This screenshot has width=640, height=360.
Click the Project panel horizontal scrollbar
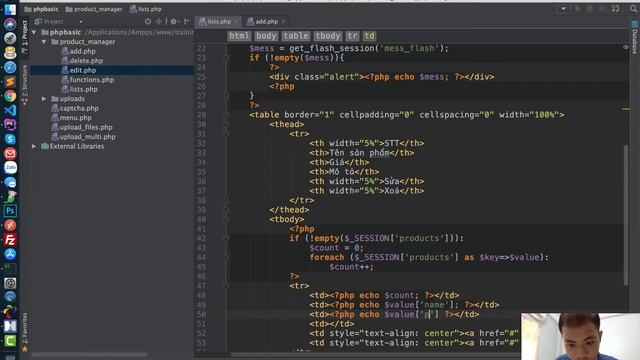click(90, 355)
